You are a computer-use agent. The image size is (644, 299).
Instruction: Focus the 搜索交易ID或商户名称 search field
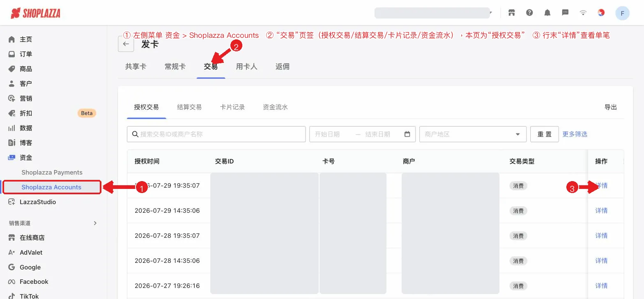coord(216,134)
